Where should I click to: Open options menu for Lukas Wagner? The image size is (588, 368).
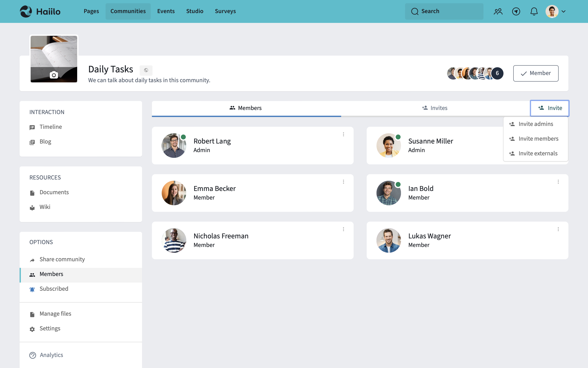(558, 229)
